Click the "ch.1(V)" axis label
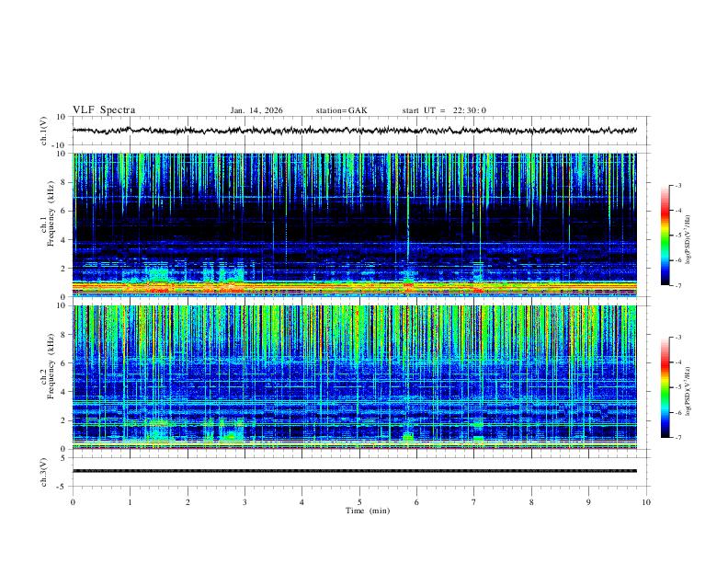The height and width of the screenshot is (563, 728). pos(44,131)
